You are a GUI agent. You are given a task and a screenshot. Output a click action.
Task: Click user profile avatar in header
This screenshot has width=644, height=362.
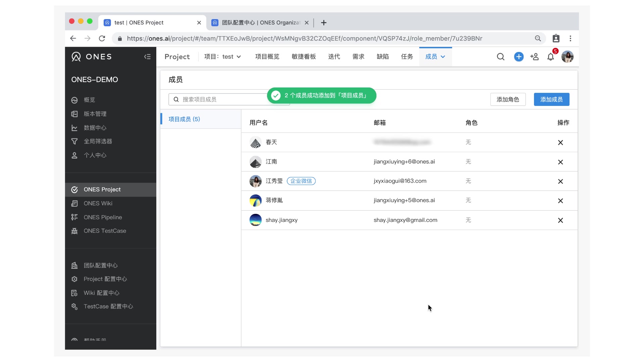[x=567, y=57]
